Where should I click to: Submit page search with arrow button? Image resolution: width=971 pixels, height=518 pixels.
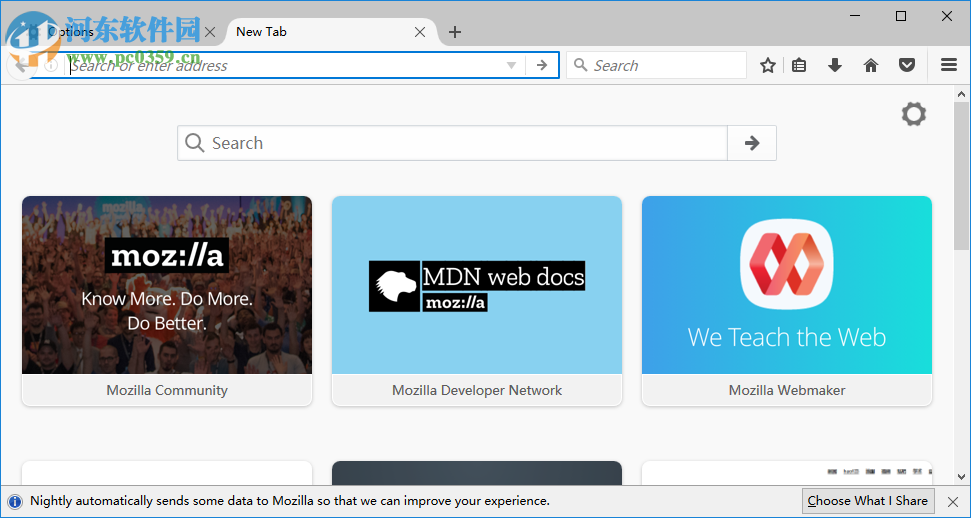tap(752, 143)
